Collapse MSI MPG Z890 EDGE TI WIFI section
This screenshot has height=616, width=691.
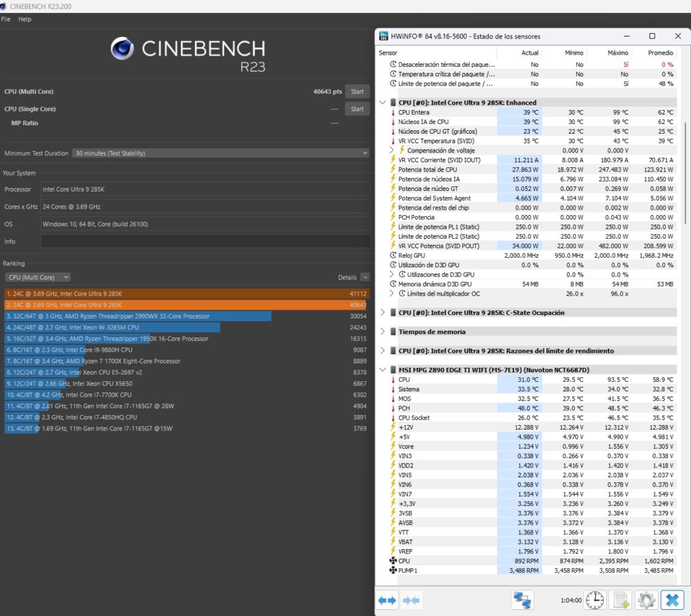383,370
